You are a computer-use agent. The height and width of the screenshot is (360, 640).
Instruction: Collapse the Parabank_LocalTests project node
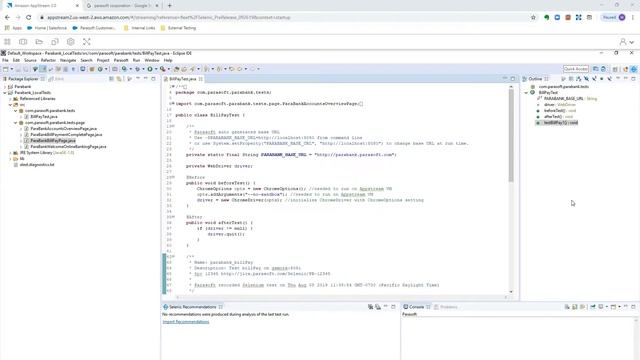5,93
